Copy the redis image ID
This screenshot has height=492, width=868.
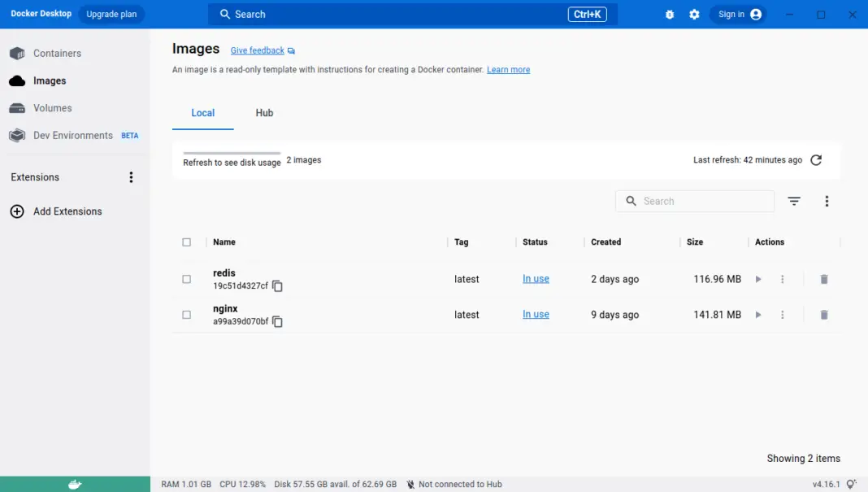[278, 286]
